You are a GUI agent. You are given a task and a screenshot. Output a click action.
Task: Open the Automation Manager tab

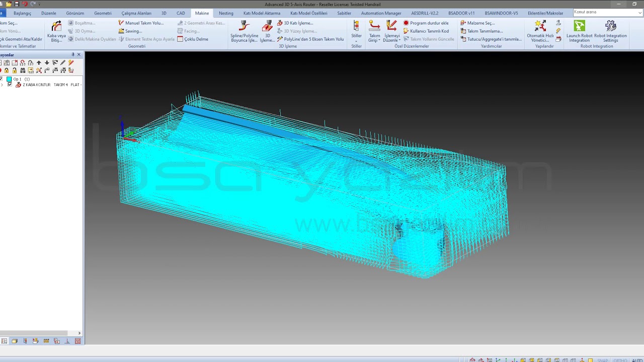tap(381, 13)
